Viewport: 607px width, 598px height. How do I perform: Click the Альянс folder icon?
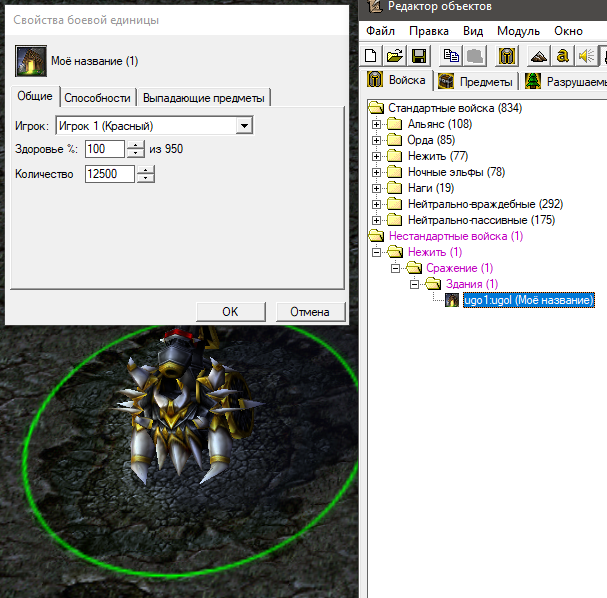click(x=395, y=124)
